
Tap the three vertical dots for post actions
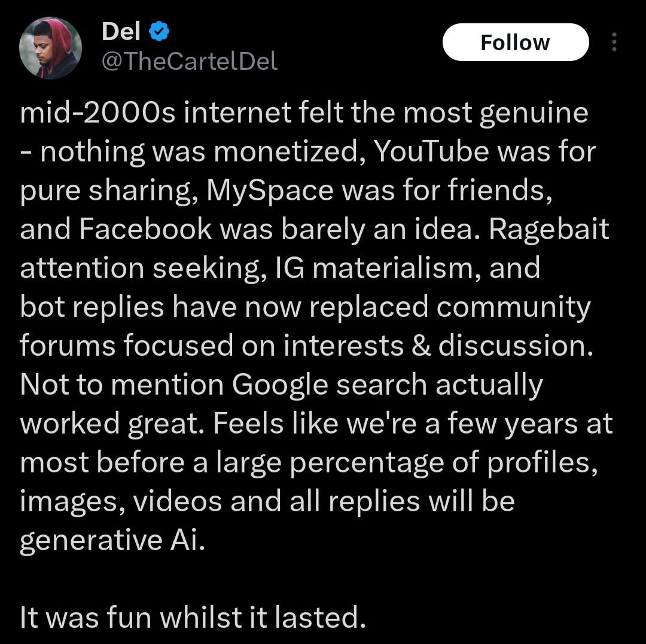[614, 42]
